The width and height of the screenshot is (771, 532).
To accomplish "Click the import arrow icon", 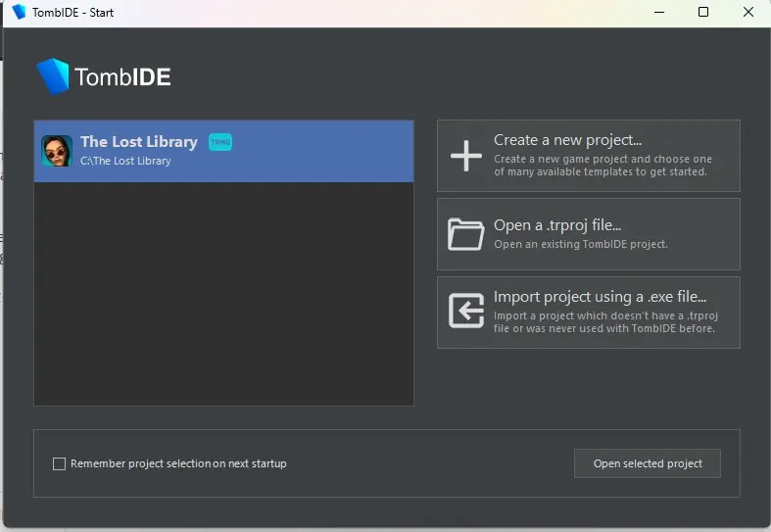I will click(465, 311).
